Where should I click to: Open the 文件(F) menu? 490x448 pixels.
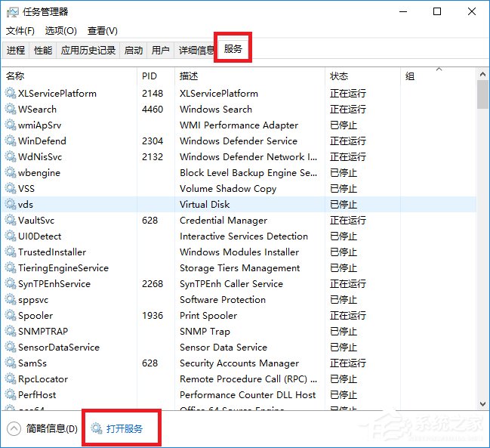(20, 31)
